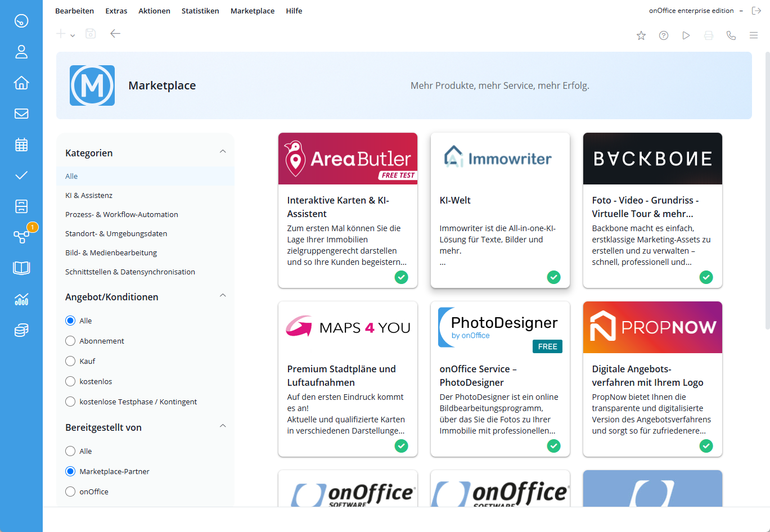Collapse the Bereitgestellt von section chevron
The height and width of the screenshot is (532, 770).
coord(223,426)
